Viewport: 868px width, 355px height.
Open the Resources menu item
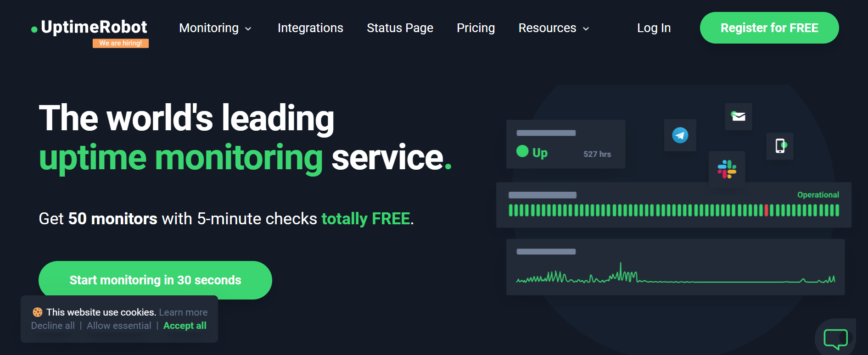[x=547, y=28]
